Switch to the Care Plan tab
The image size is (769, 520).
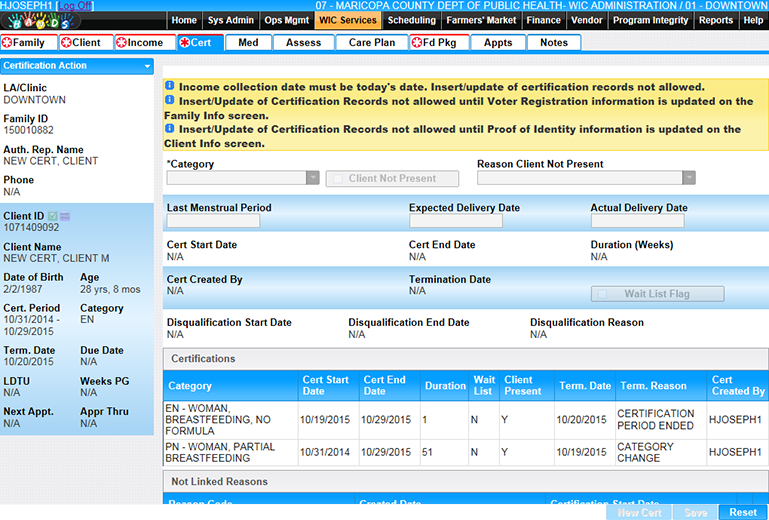pos(371,43)
